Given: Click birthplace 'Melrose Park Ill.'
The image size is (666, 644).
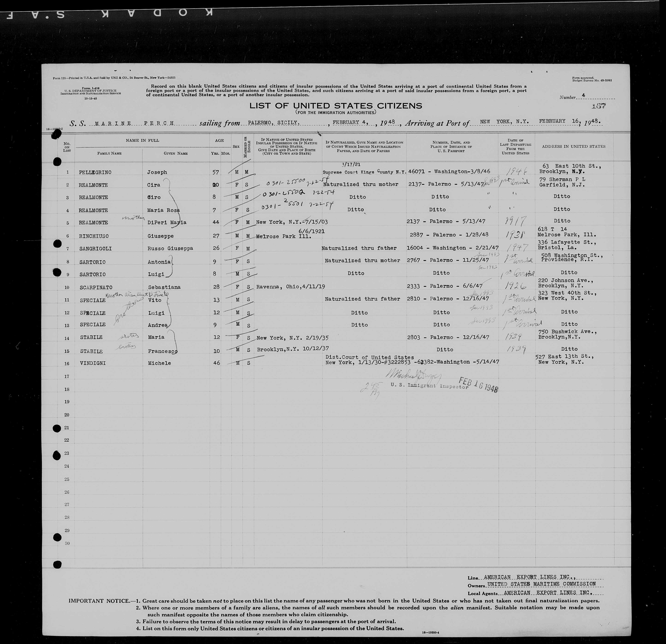Looking at the screenshot, I should tap(284, 237).
